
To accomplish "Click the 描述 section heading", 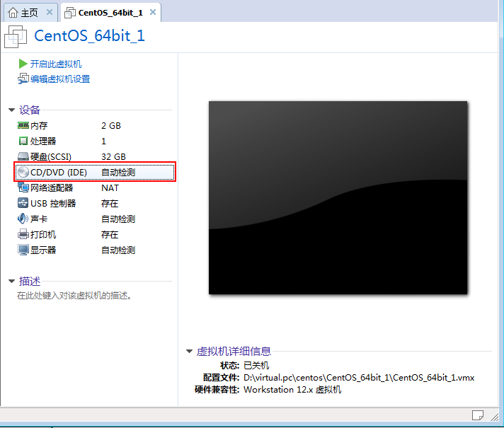I will tap(30, 281).
